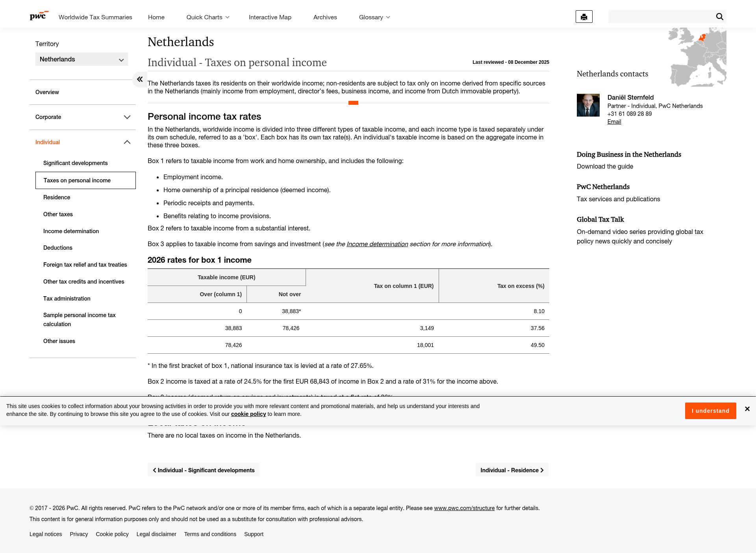
Task: Go to Interactive Map menu item
Action: [x=270, y=17]
